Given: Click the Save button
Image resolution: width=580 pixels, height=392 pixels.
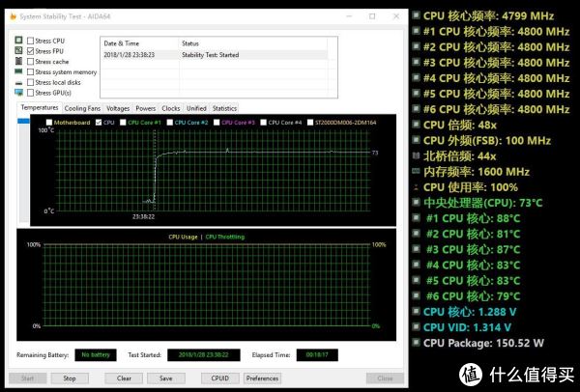Looking at the screenshot, I should pyautogui.click(x=165, y=378).
